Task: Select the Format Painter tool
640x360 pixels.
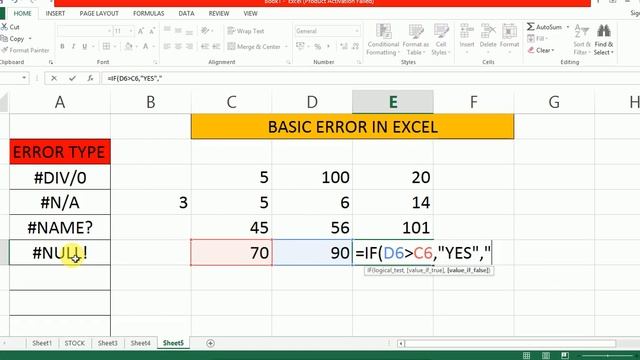Action: pyautogui.click(x=25, y=50)
